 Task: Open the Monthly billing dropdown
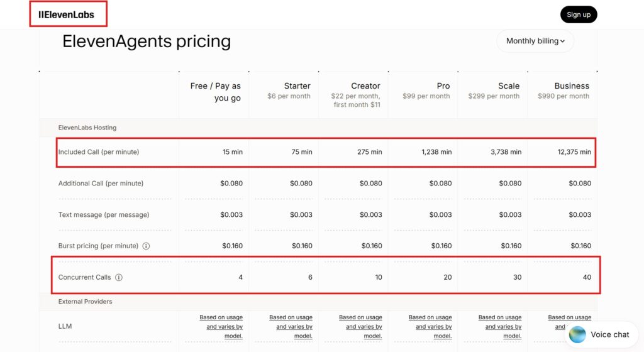pyautogui.click(x=535, y=41)
